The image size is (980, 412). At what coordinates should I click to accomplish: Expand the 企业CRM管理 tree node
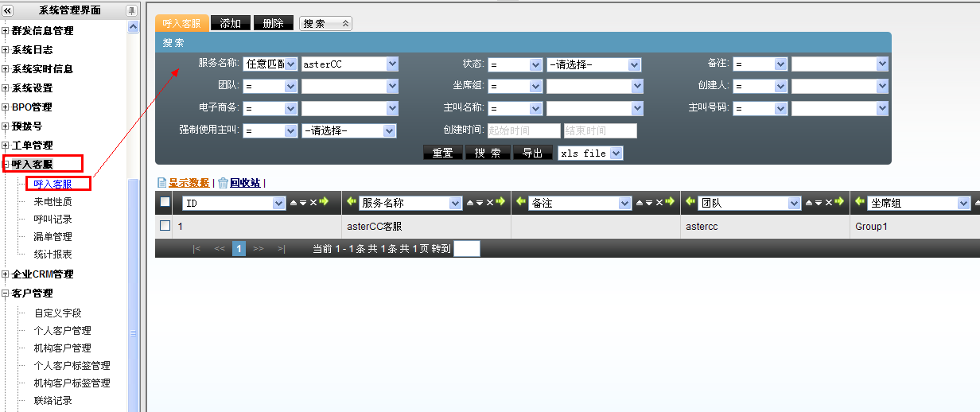click(6, 274)
